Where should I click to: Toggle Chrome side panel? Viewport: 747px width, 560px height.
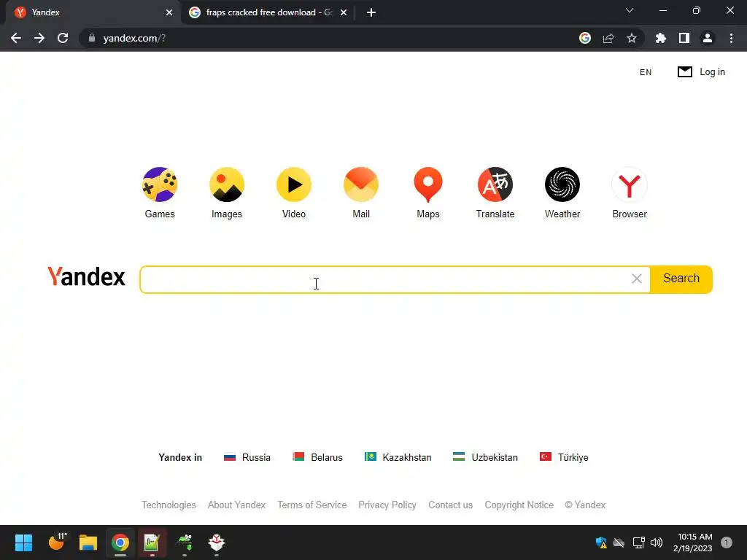pyautogui.click(x=684, y=38)
